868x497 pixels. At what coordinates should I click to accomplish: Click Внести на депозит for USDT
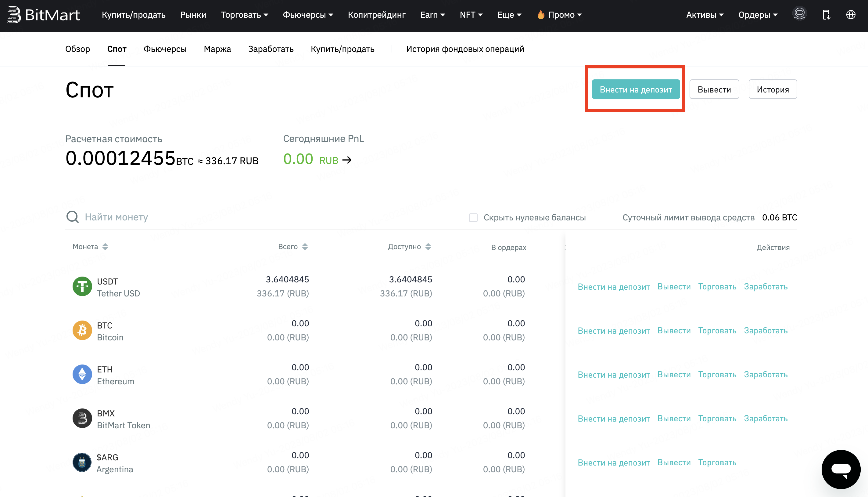(614, 287)
